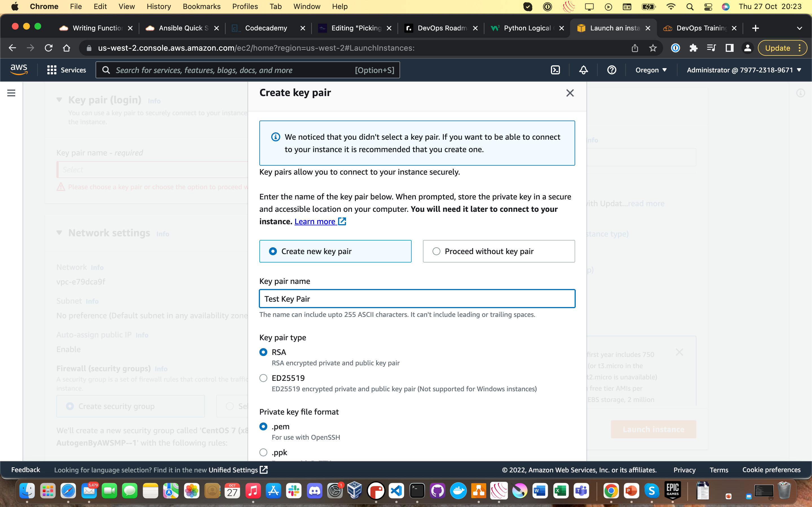Screen dimensions: 812x507
Task: Switch to the Codecademy tab
Action: coord(266,28)
